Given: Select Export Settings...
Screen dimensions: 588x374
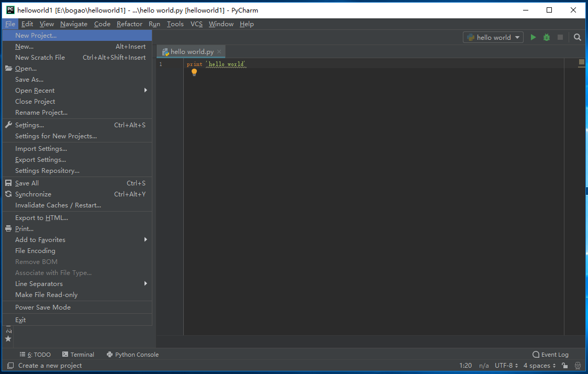Looking at the screenshot, I should (x=77, y=160).
